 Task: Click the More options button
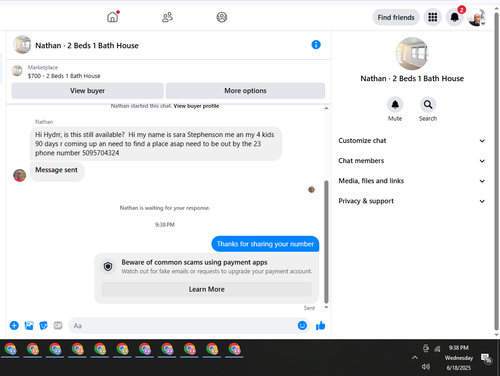(x=245, y=91)
